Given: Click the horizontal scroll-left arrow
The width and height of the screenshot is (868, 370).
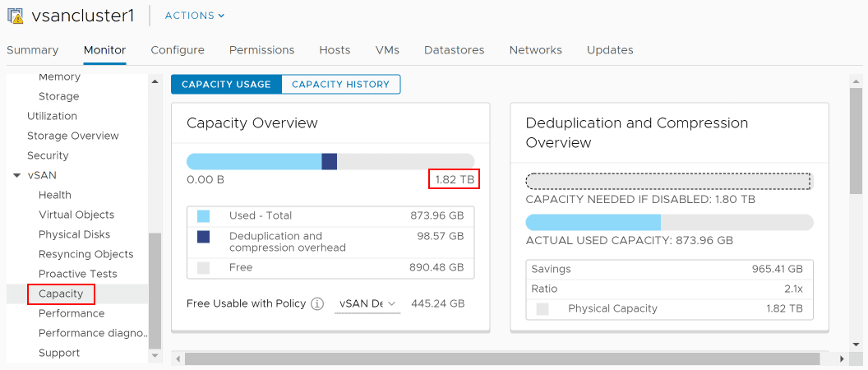Looking at the screenshot, I should click(x=177, y=359).
